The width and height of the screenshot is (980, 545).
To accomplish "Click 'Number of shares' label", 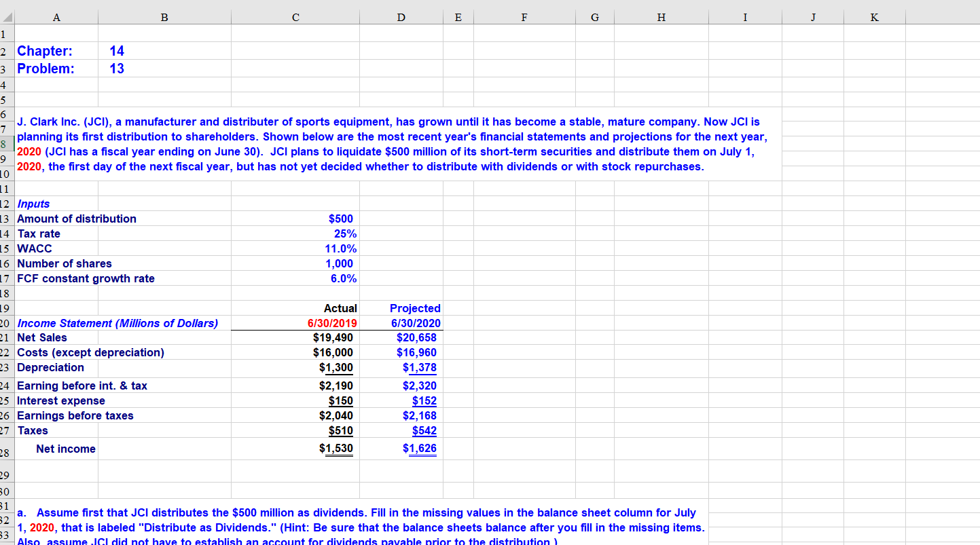I will tap(65, 263).
